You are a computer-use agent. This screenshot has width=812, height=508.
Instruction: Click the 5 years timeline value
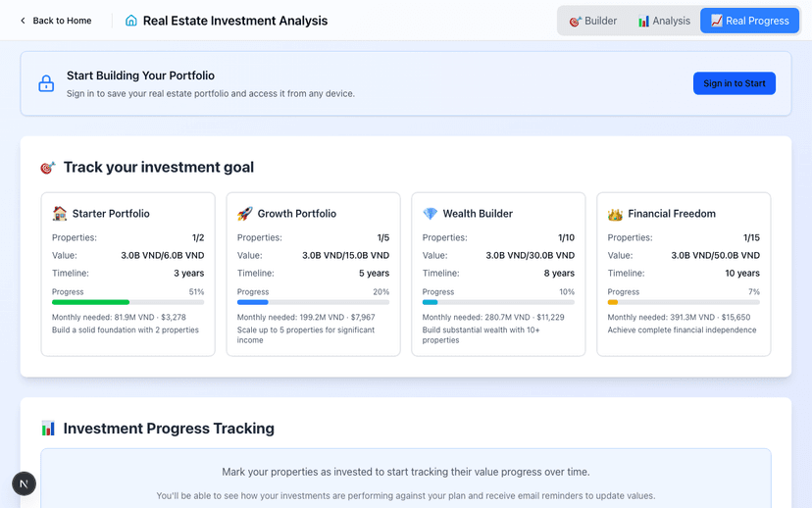tap(374, 274)
